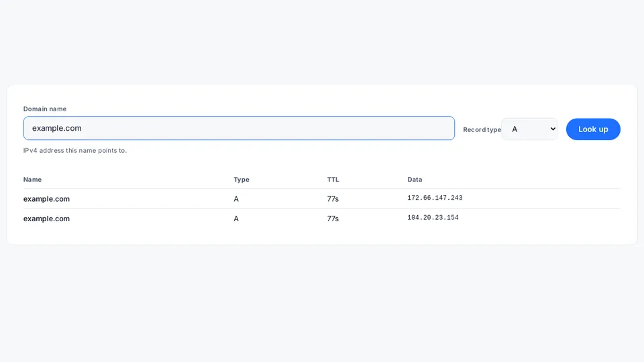
Task: Click type A in the 104.20.23.154 row
Action: (x=236, y=219)
